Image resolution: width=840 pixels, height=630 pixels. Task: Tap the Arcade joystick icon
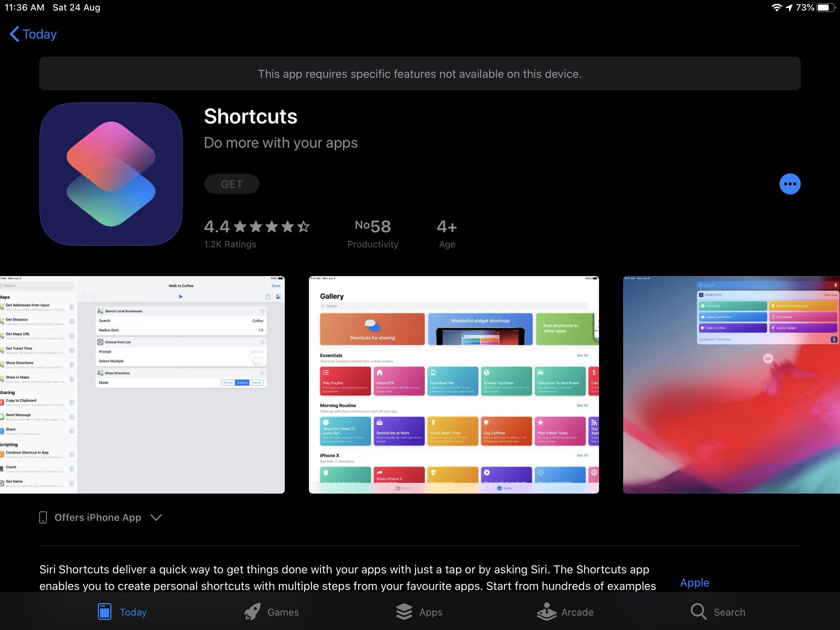547,612
